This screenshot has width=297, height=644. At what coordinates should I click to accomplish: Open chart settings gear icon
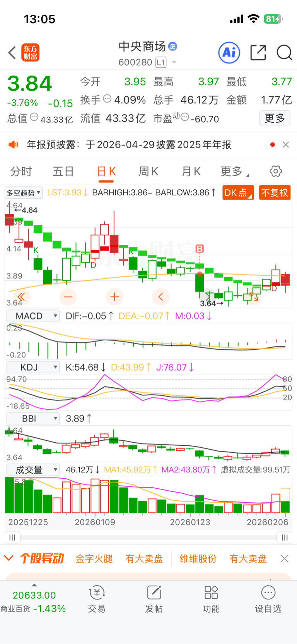pyautogui.click(x=276, y=171)
